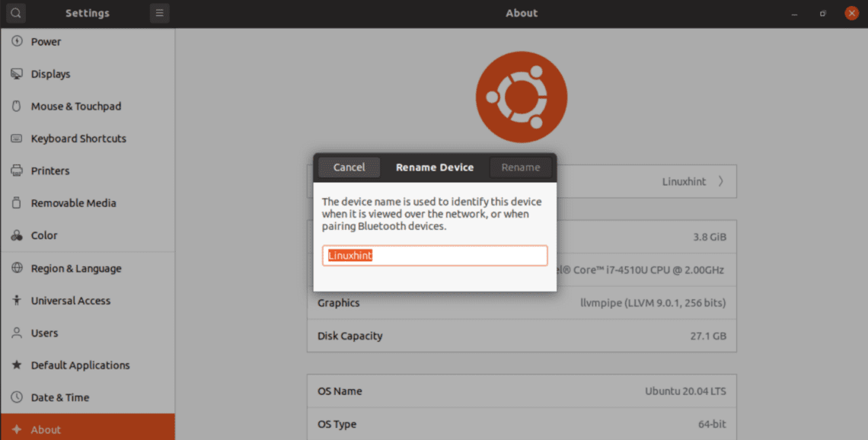Click the Date & Time clock icon

[x=17, y=397]
